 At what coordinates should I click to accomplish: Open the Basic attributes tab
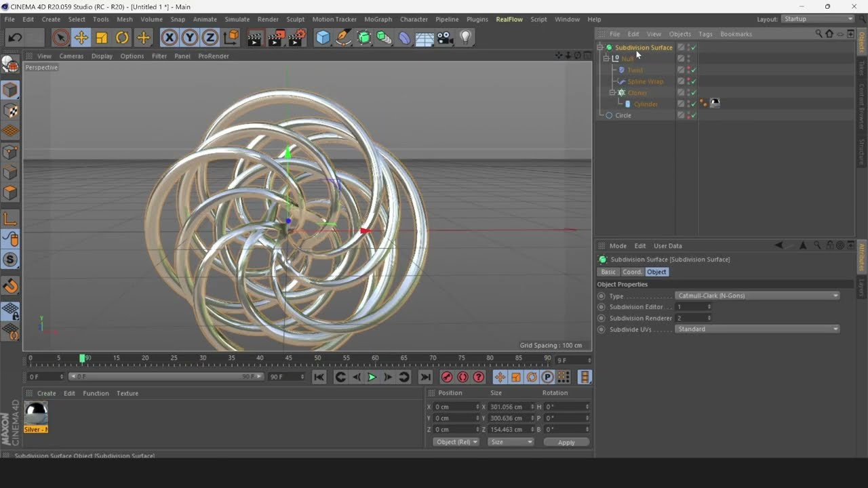click(608, 272)
